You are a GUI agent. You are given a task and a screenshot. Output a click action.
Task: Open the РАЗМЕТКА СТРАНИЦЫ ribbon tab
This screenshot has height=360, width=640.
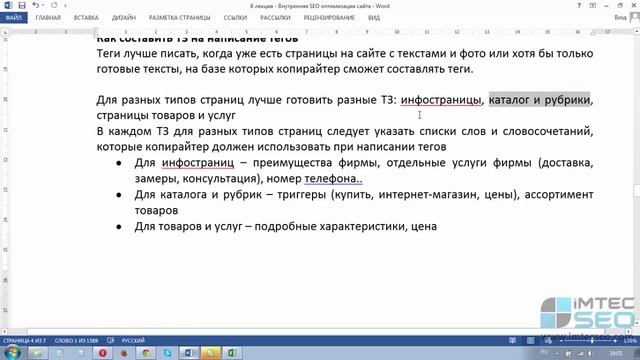point(180,18)
